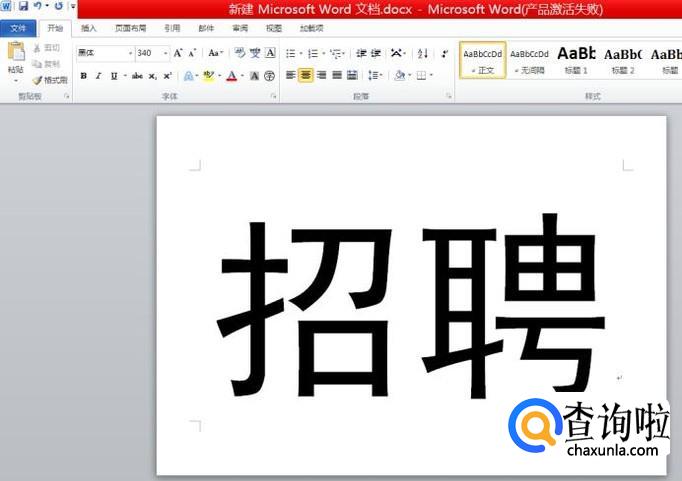Viewport: 682px width, 481px height.
Task: Open the line spacing dropdown
Action: pos(375,76)
